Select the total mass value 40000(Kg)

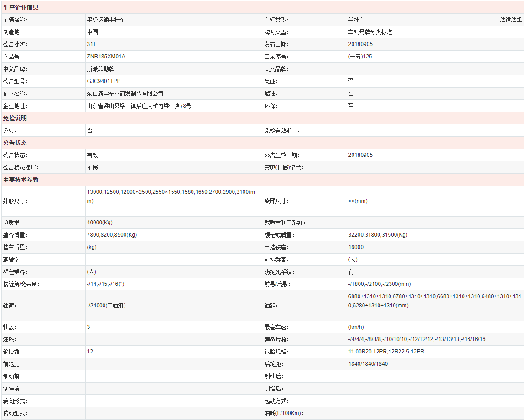pos(99,223)
